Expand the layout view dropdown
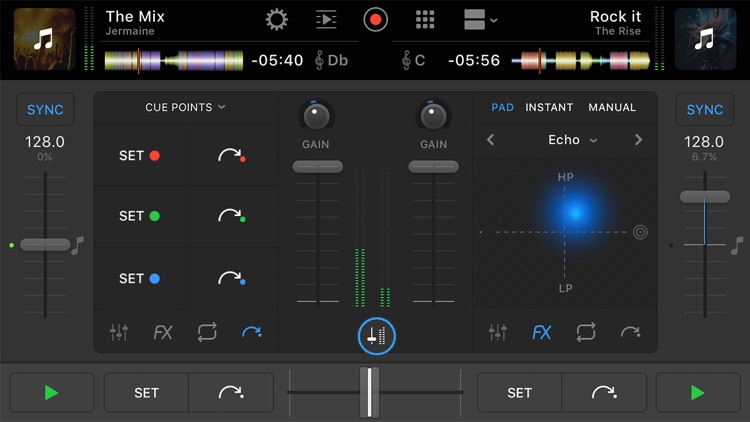Image resolution: width=750 pixels, height=422 pixels. (x=481, y=19)
